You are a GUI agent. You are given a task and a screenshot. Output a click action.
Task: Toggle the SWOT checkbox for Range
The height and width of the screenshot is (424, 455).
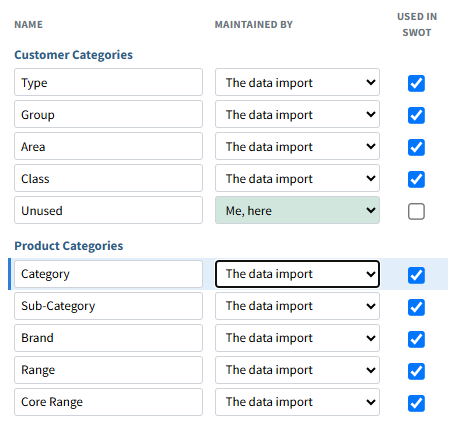click(416, 371)
